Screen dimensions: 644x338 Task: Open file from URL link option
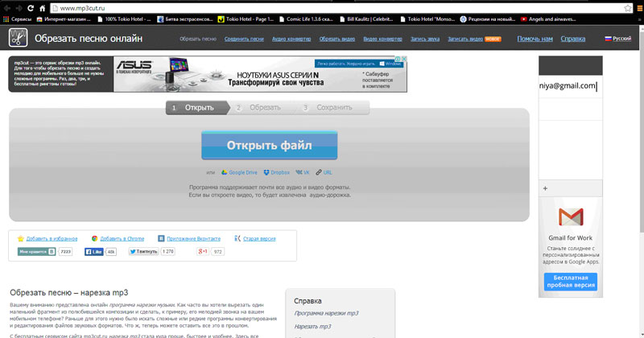(x=324, y=172)
